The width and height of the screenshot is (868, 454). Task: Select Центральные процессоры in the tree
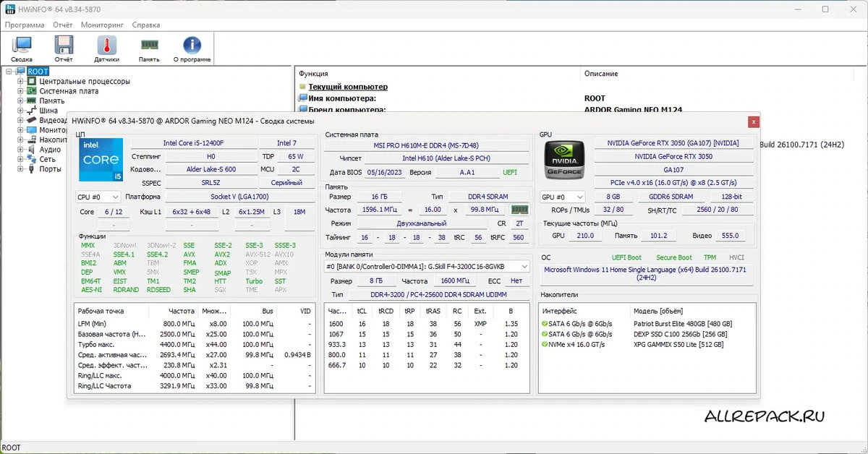click(85, 82)
